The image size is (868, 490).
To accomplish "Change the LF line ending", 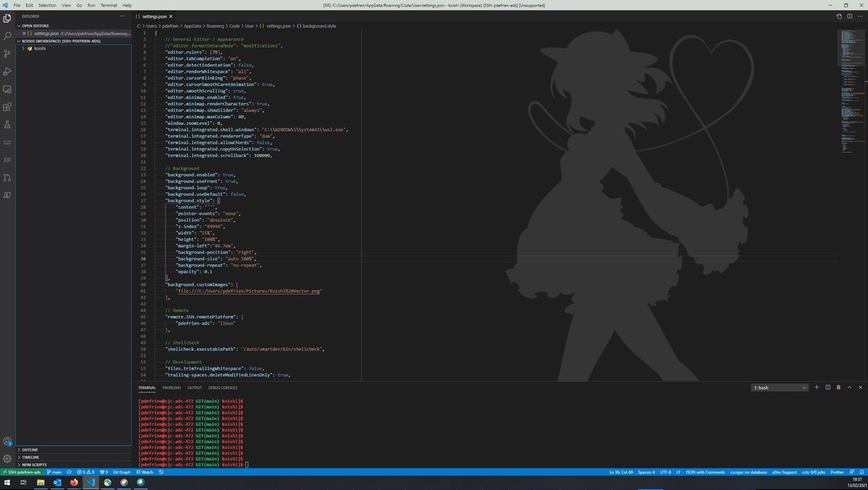I will (678, 472).
